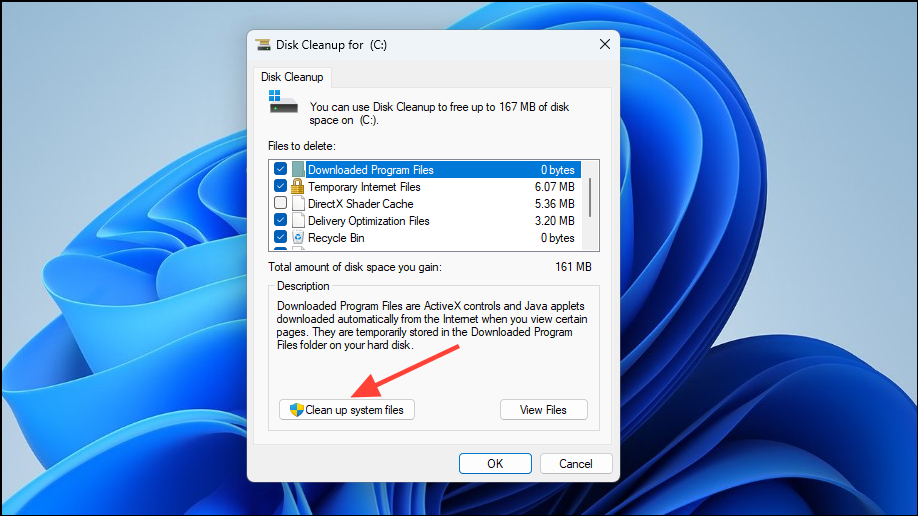Click the Downloaded Program Files item icon
The width and height of the screenshot is (918, 516).
(298, 169)
